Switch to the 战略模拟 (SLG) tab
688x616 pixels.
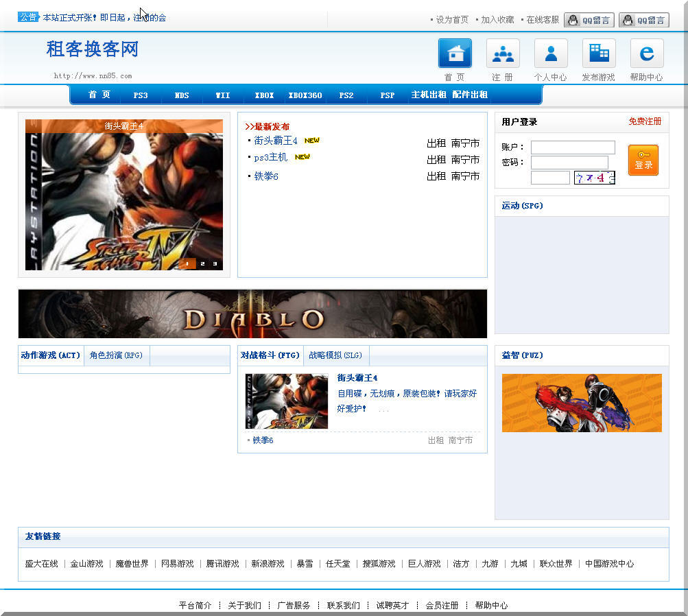click(335, 355)
